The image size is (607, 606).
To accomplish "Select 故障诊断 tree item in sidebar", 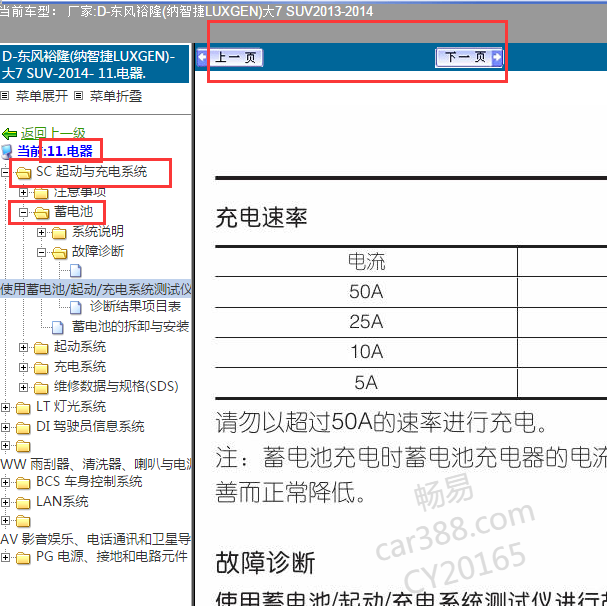I will [x=98, y=251].
